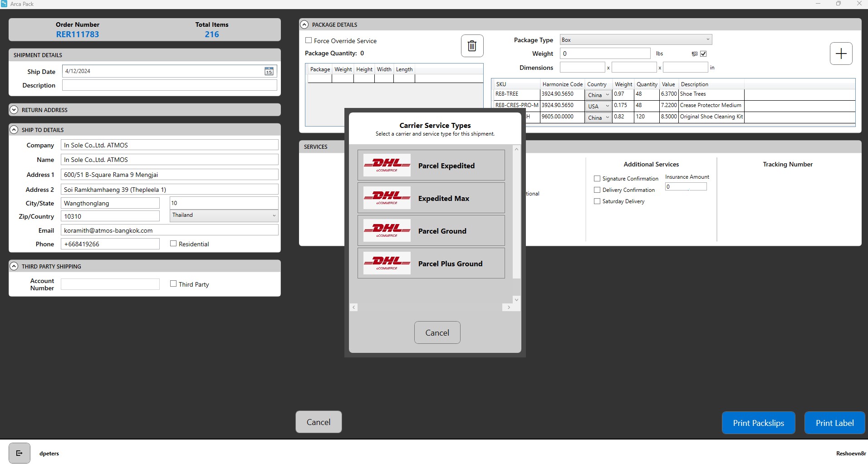
Task: Click the Print Packslips button
Action: (758, 423)
